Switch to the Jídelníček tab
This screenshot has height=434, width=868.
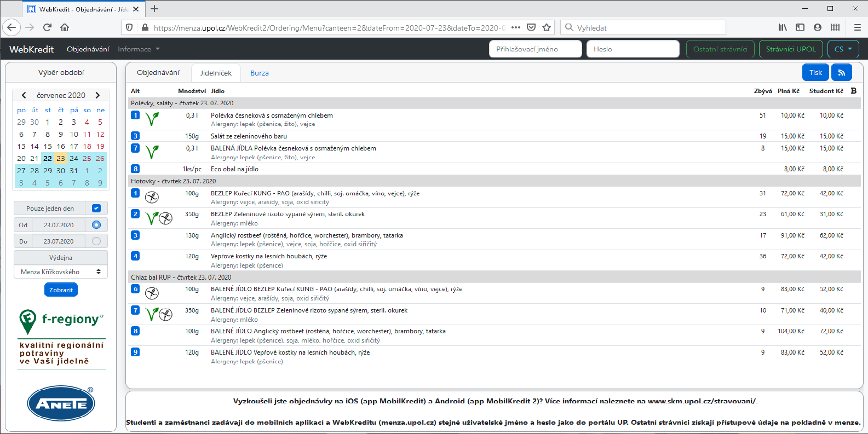(x=216, y=73)
